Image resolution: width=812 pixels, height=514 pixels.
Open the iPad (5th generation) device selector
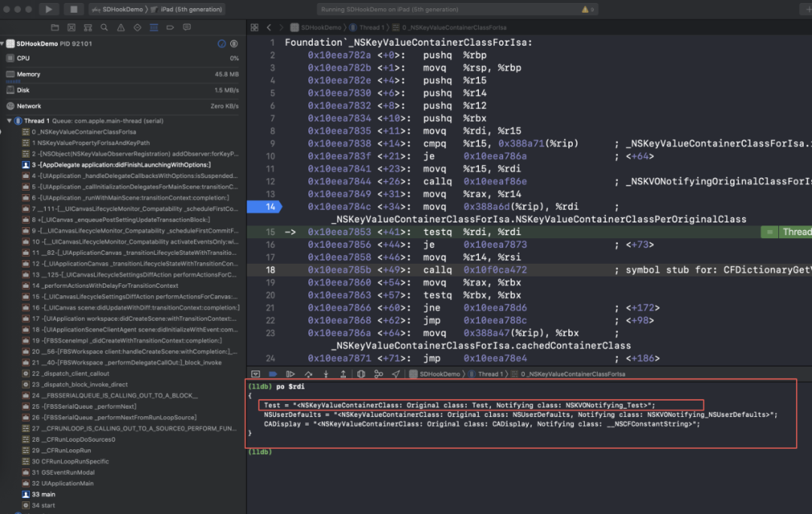191,9
